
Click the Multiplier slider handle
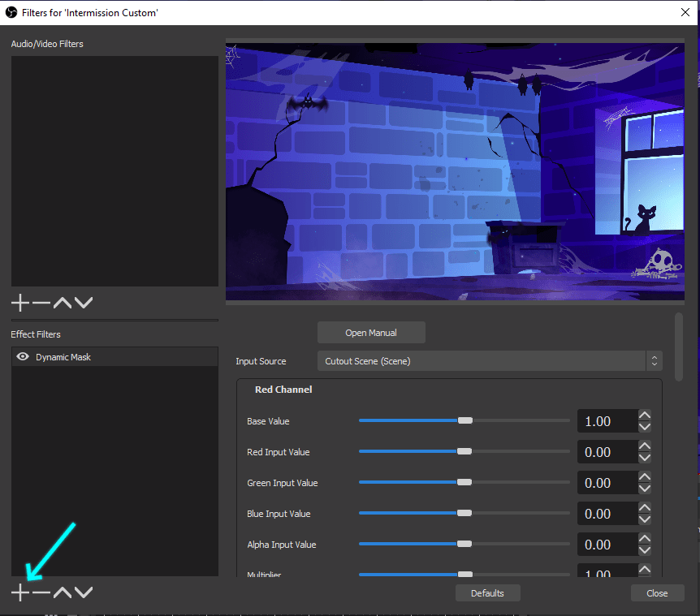click(465, 574)
